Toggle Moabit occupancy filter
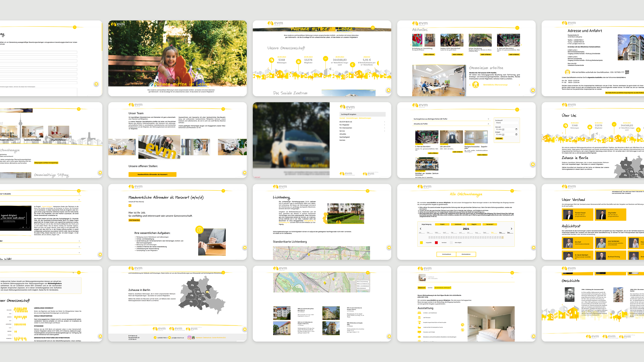 pyautogui.click(x=442, y=224)
